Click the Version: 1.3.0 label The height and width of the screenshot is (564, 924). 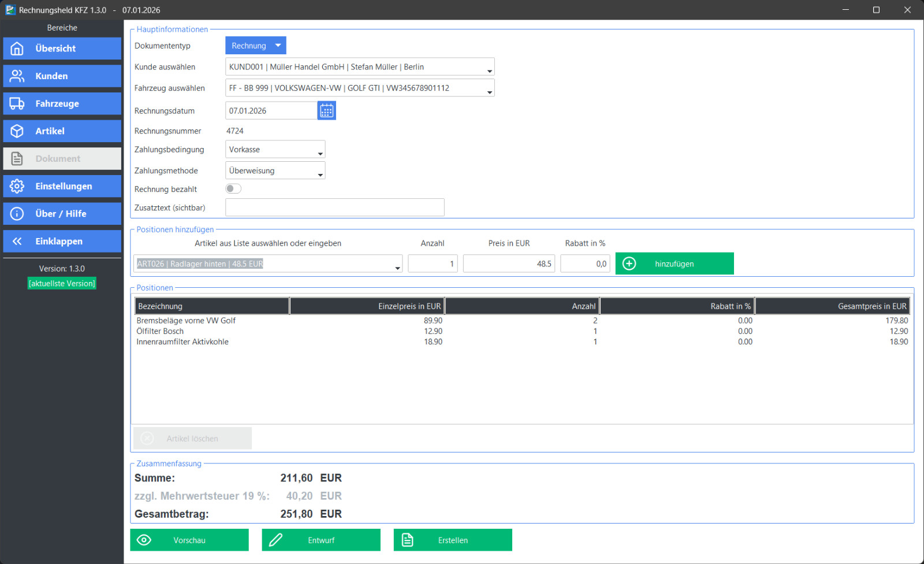click(62, 269)
